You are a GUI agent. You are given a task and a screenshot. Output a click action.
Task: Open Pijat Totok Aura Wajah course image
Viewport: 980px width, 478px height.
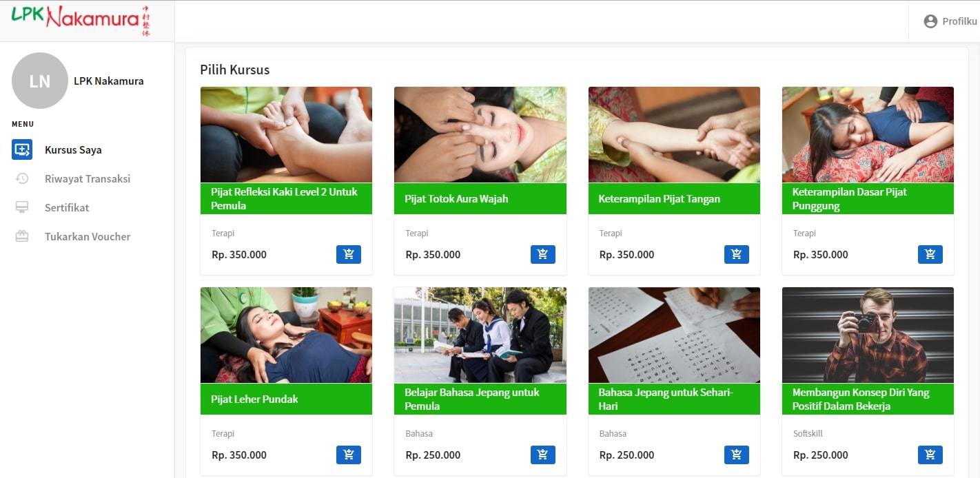click(x=480, y=134)
